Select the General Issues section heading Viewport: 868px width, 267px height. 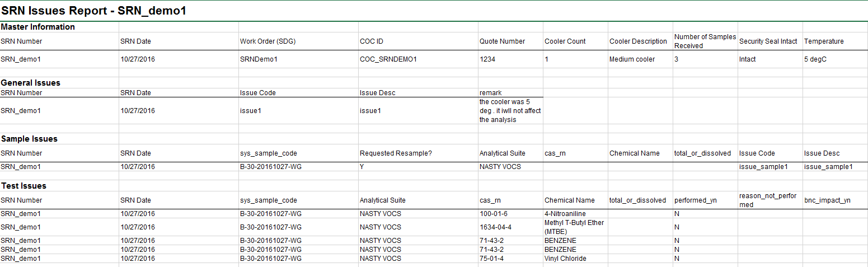click(31, 83)
